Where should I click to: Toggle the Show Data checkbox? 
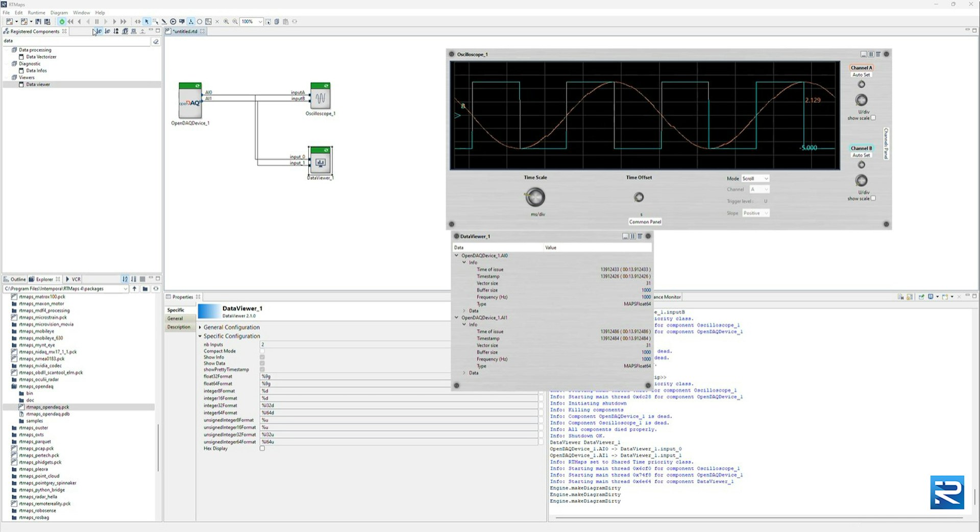[x=262, y=364]
